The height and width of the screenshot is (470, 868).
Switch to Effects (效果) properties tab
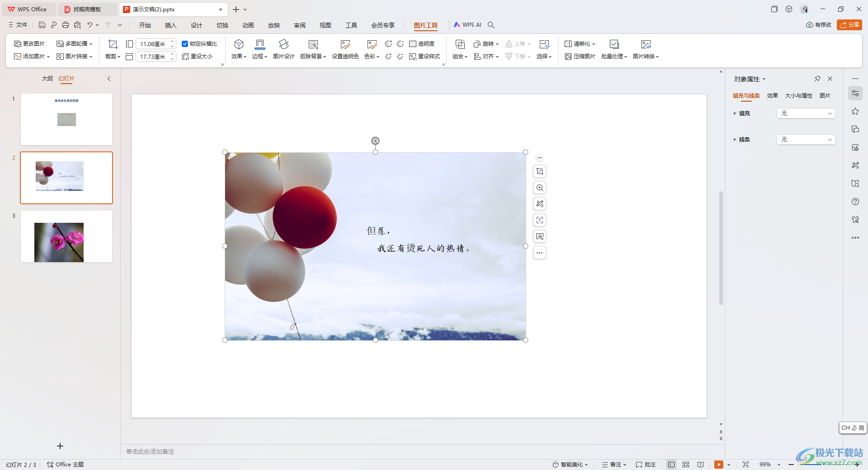click(x=772, y=96)
